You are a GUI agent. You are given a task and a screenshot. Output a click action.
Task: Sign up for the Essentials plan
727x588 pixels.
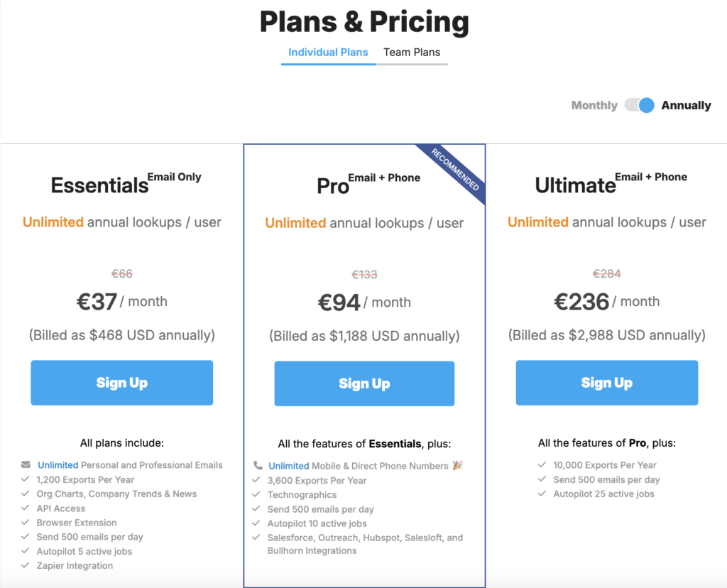coord(122,383)
